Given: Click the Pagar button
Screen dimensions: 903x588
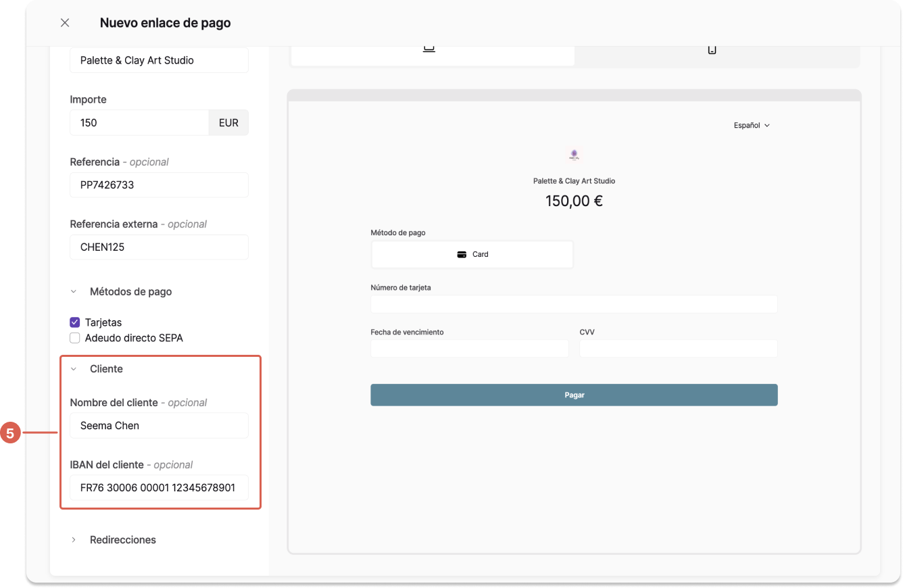Looking at the screenshot, I should (x=574, y=395).
